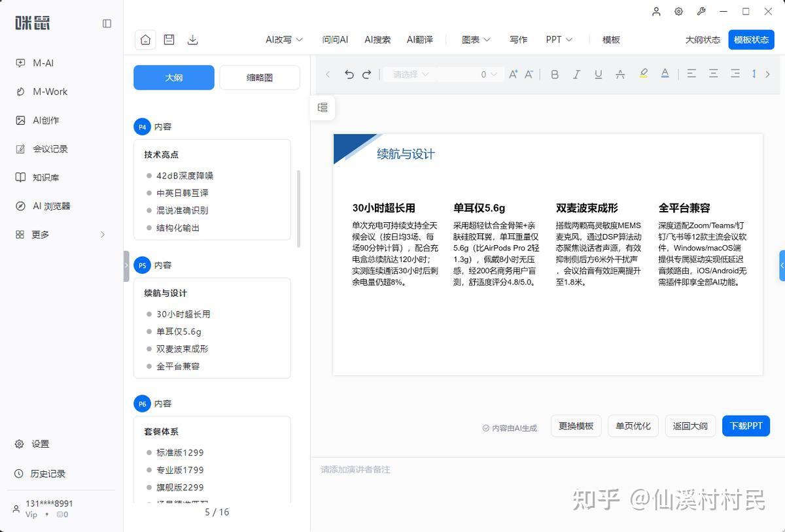Image resolution: width=785 pixels, height=532 pixels.
Task: Click AI翻译 in the top menu
Action: coord(419,40)
